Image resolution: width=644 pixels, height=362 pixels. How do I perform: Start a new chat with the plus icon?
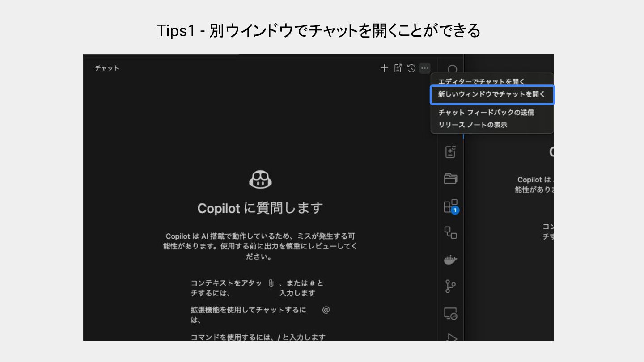pos(384,68)
